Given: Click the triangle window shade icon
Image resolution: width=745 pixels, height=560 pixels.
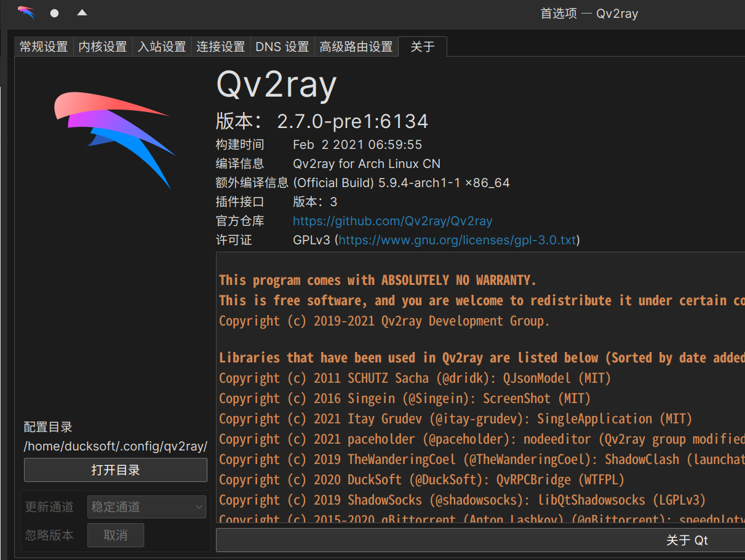Looking at the screenshot, I should click(82, 13).
